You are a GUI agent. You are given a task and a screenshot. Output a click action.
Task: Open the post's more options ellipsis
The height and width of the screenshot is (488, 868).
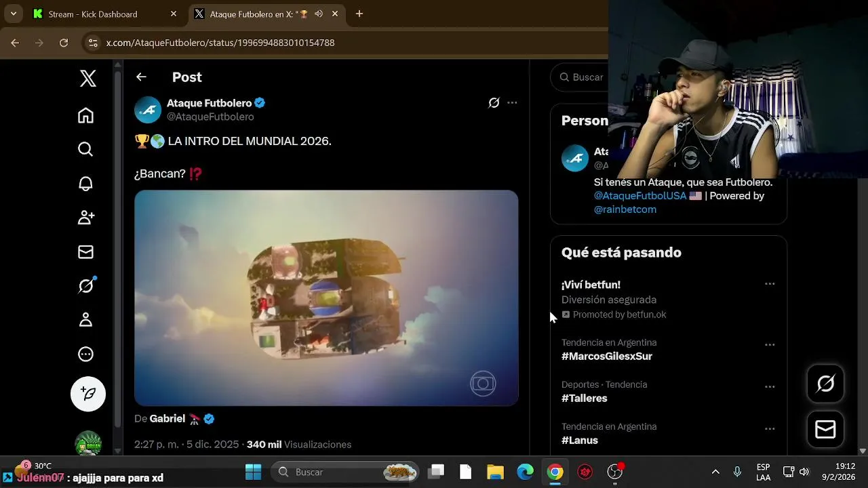tap(512, 103)
